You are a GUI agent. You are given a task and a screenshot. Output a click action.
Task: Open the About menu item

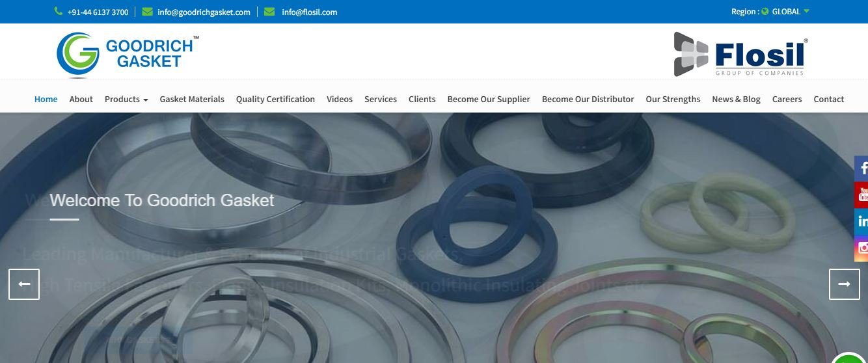click(81, 99)
